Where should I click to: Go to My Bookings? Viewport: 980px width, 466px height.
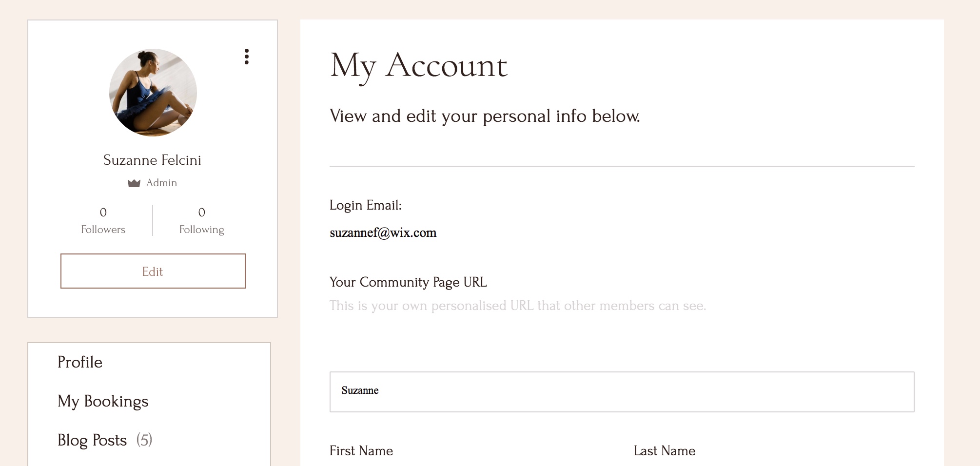click(103, 401)
